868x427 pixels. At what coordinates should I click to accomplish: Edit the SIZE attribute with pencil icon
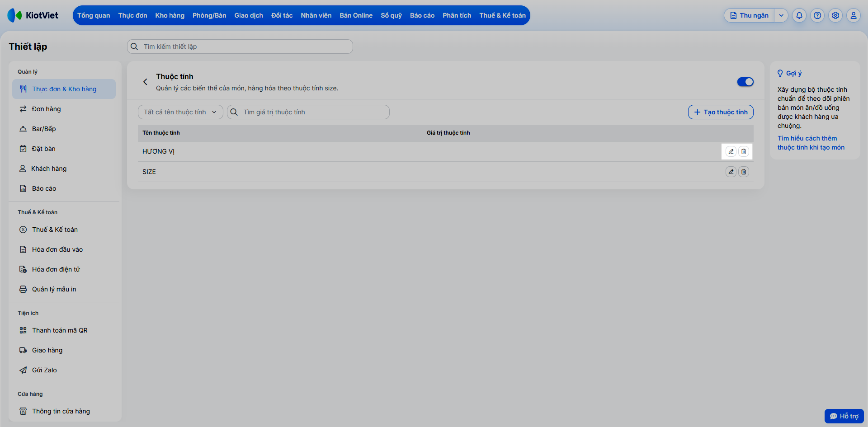[x=731, y=172]
